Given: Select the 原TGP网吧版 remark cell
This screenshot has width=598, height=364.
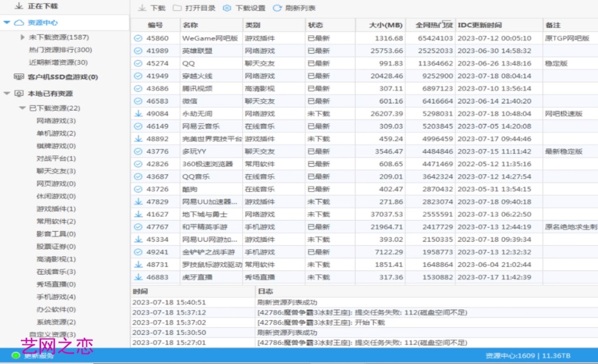Looking at the screenshot, I should pyautogui.click(x=570, y=38).
